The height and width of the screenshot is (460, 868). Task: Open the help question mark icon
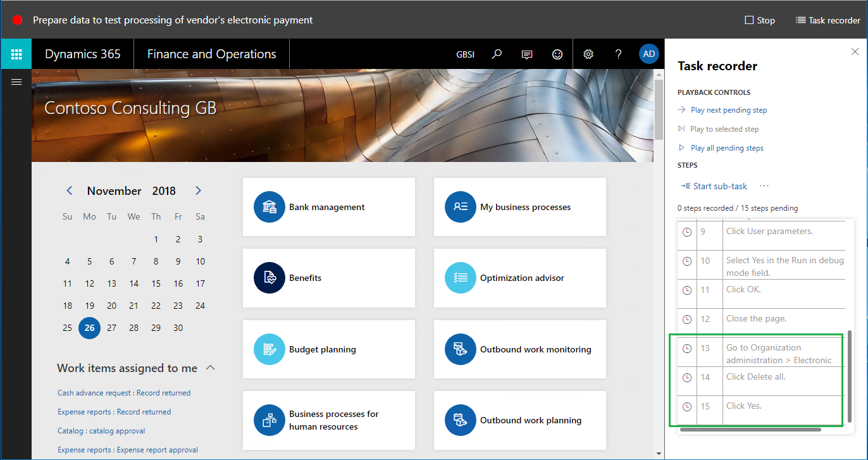coord(619,54)
